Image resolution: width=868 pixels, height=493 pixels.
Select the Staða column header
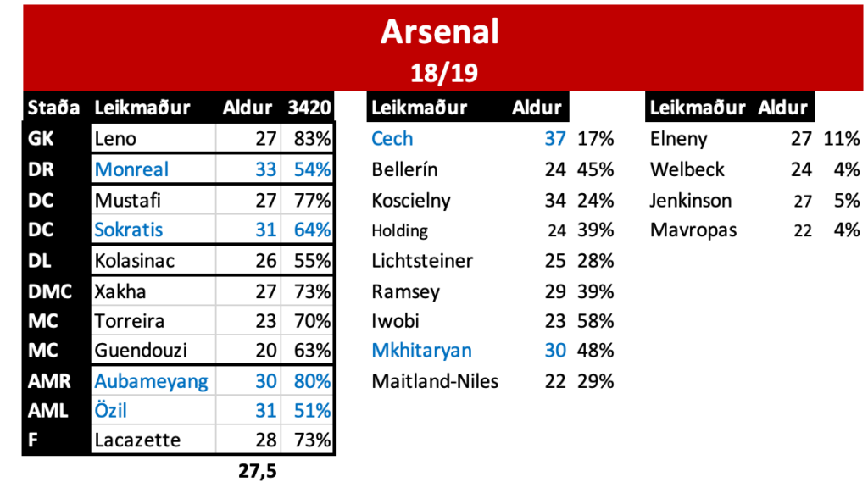[53, 108]
